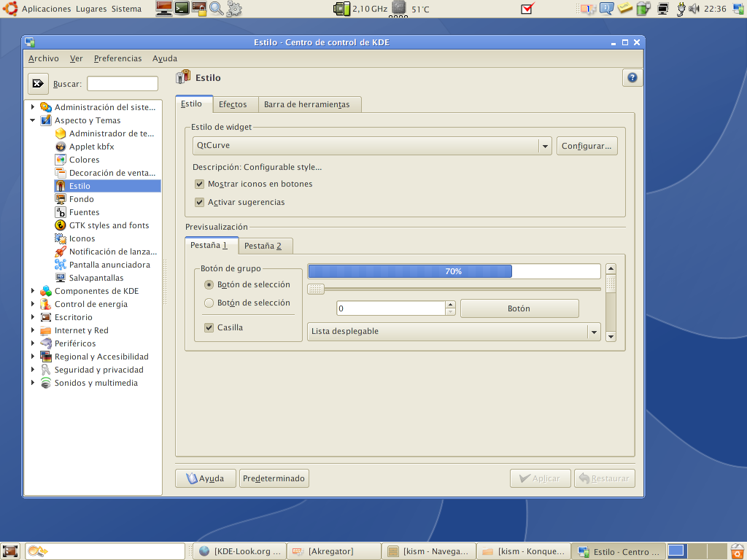This screenshot has width=747, height=560.
Task: Click the Decoración de ventanas icon
Action: (x=61, y=173)
